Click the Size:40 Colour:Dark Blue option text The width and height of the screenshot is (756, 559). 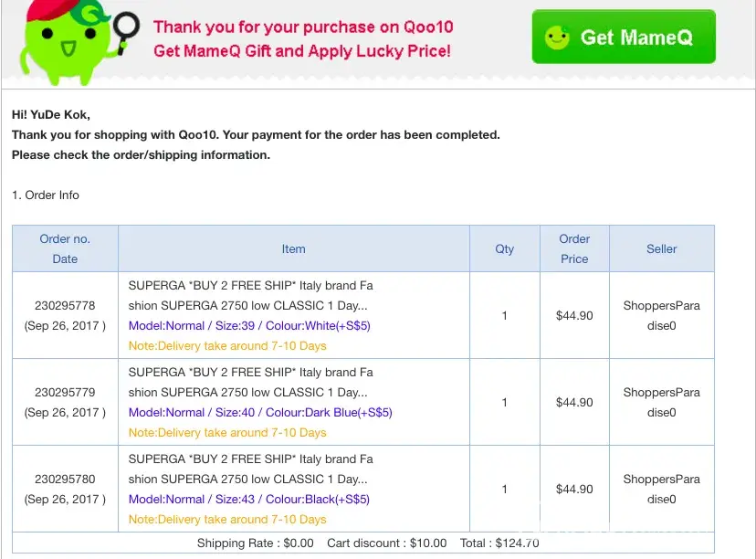[x=260, y=412]
